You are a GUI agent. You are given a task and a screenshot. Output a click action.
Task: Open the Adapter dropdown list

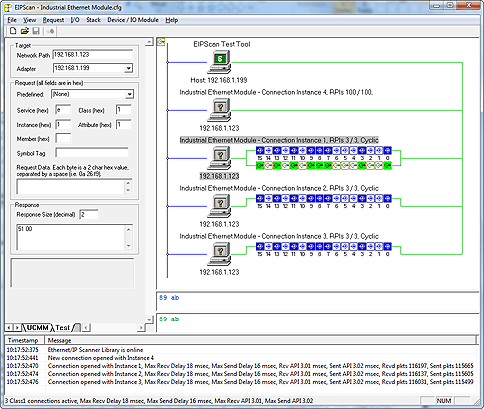128,68
